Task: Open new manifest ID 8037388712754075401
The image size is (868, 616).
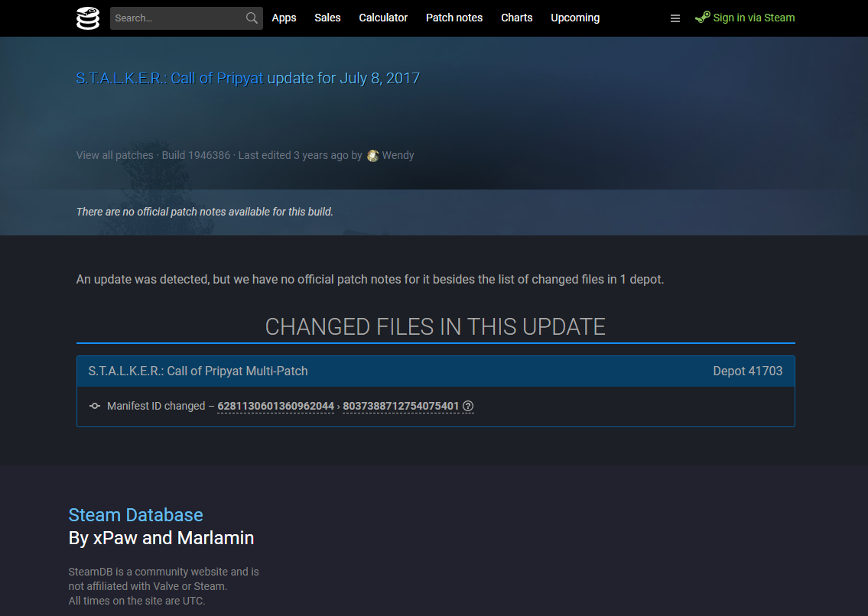Action: pos(401,406)
